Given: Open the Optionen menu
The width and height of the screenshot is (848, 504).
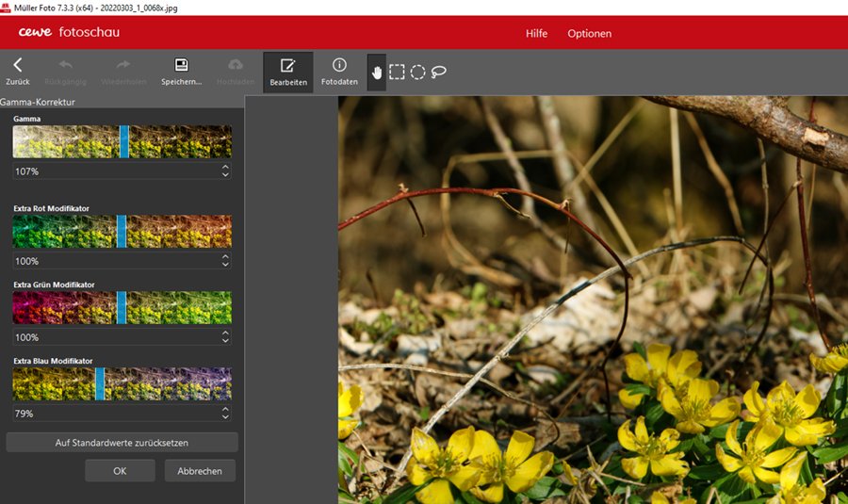Looking at the screenshot, I should 589,33.
